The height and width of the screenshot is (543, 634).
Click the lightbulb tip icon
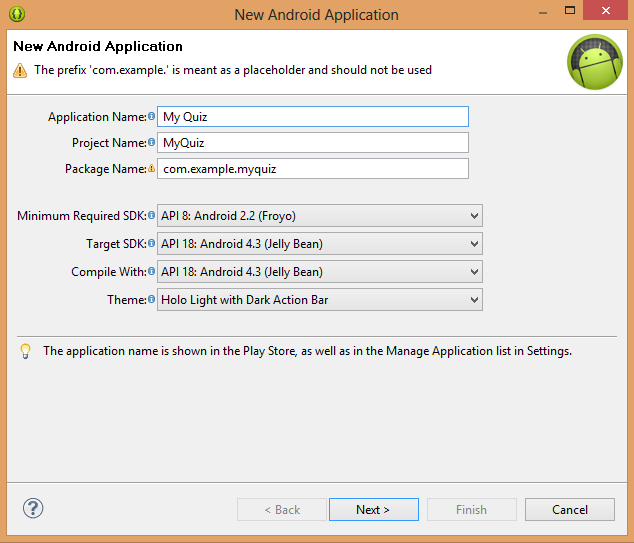pyautogui.click(x=25, y=351)
